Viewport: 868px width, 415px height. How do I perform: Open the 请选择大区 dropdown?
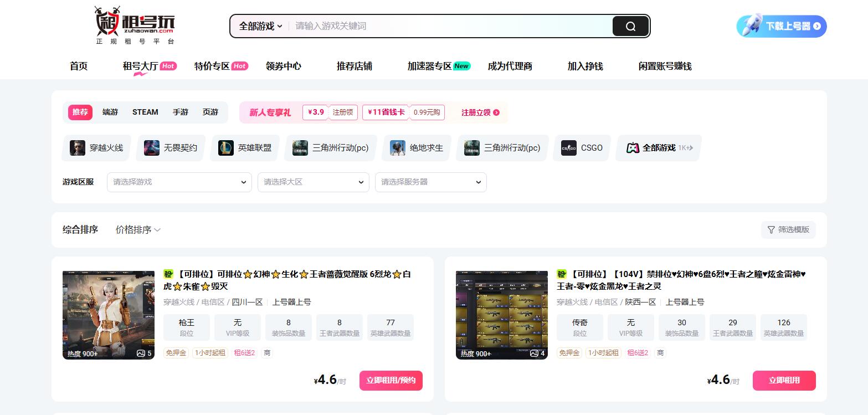click(314, 182)
